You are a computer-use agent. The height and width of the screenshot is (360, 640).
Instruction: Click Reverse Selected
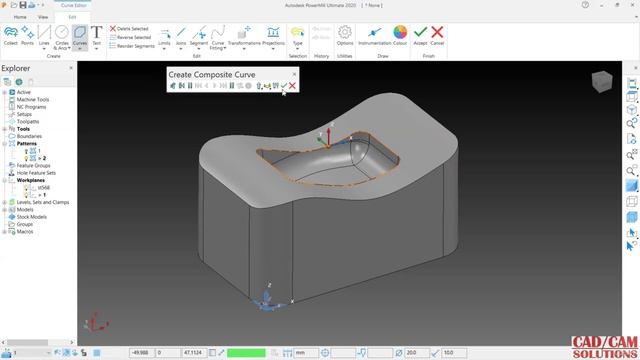point(130,37)
